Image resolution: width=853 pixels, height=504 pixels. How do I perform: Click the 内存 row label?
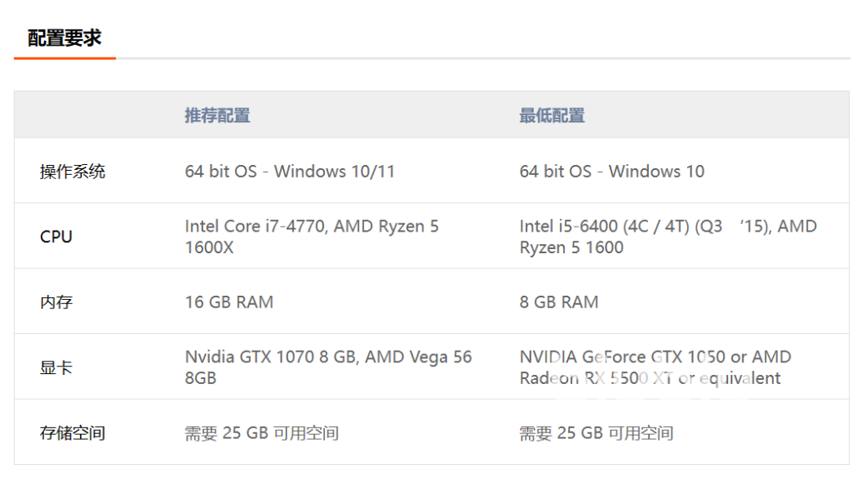[56, 302]
